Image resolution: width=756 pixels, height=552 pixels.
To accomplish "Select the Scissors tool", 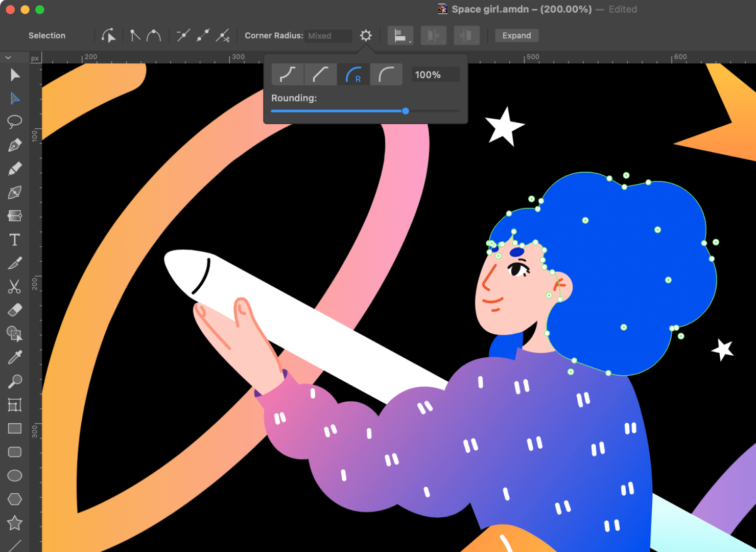I will point(15,287).
